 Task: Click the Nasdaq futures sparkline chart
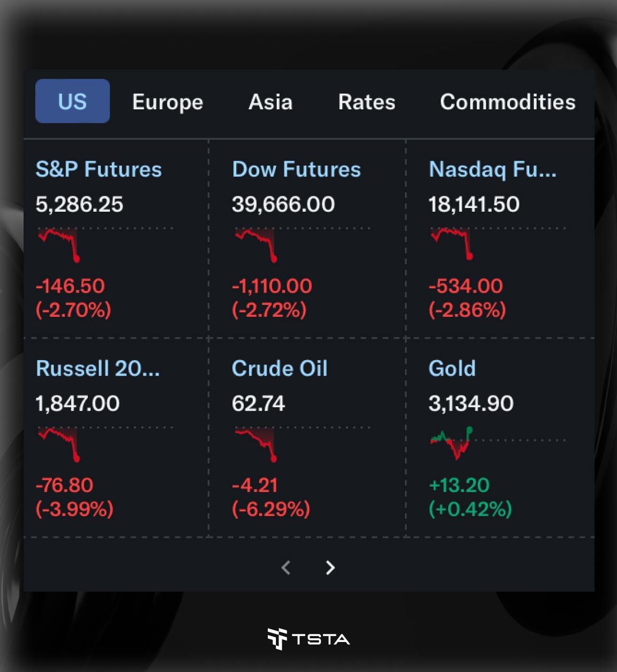[x=452, y=243]
